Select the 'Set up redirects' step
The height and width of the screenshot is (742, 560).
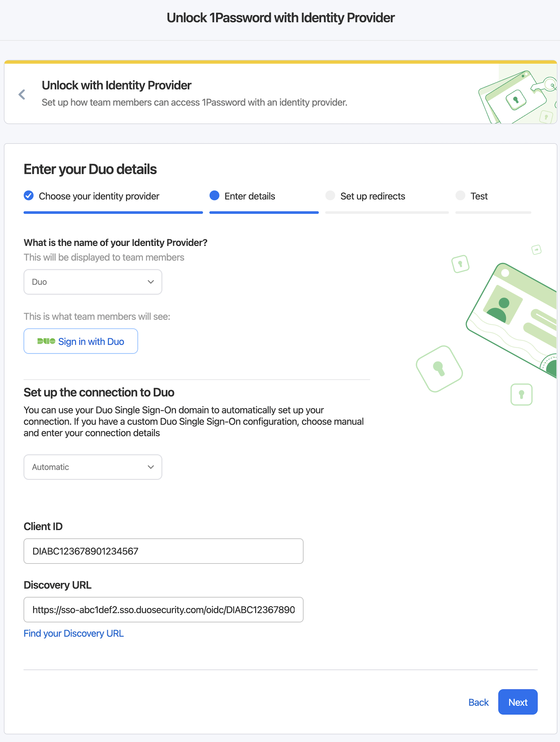[373, 196]
